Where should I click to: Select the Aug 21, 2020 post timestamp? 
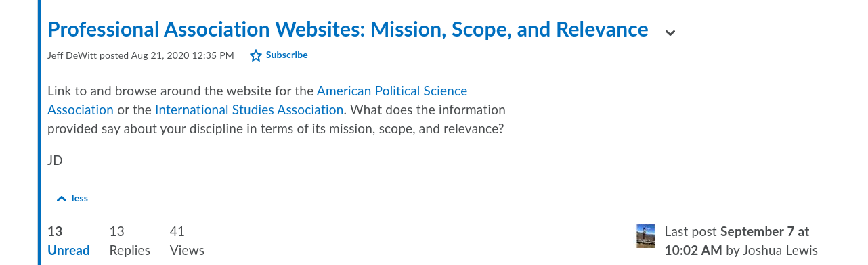click(183, 55)
